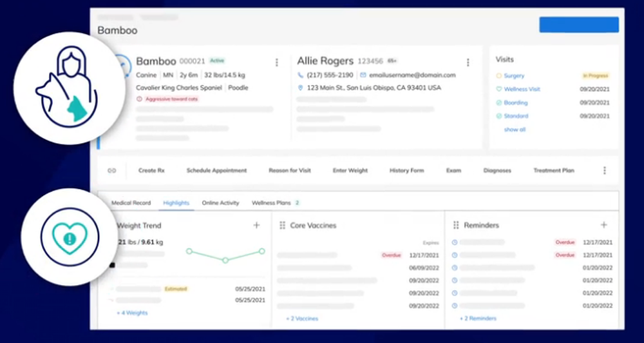Expand the + 4 Weights link
This screenshot has width=644, height=343.
click(x=132, y=313)
